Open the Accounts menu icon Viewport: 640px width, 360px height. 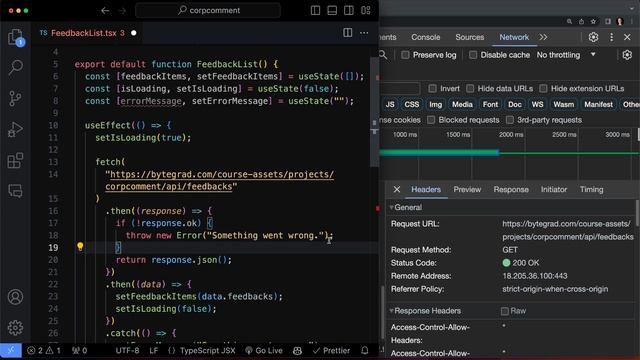15,297
